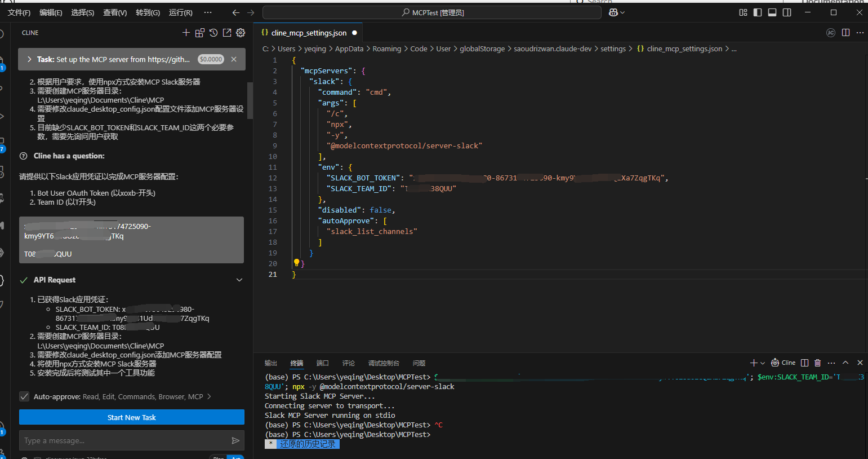
Task: Click the Start New Task button
Action: pos(132,417)
